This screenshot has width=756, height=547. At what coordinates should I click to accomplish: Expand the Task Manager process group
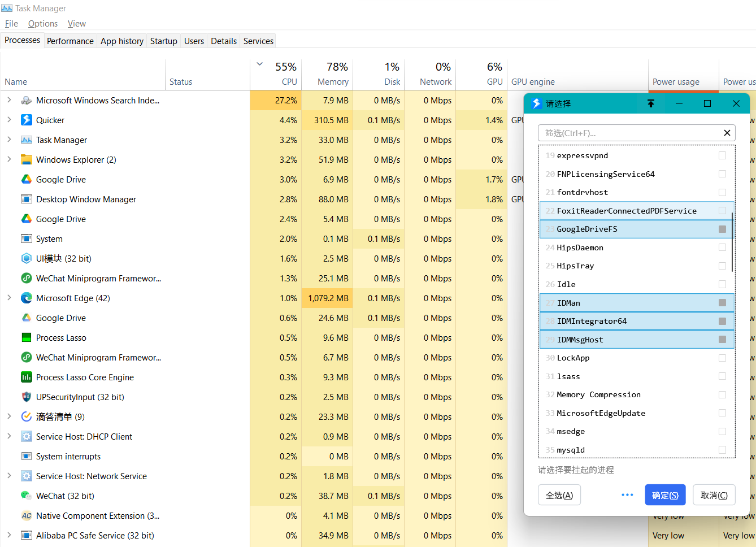[9, 140]
